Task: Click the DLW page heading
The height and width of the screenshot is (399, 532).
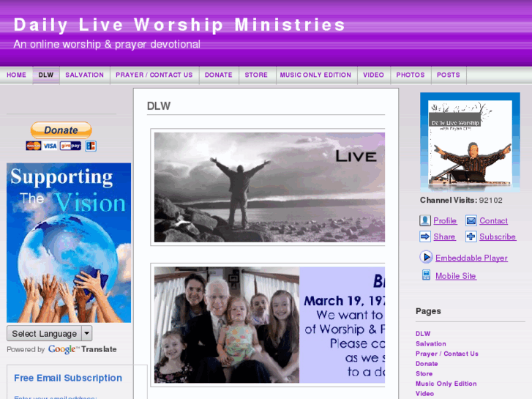Action: tap(159, 106)
